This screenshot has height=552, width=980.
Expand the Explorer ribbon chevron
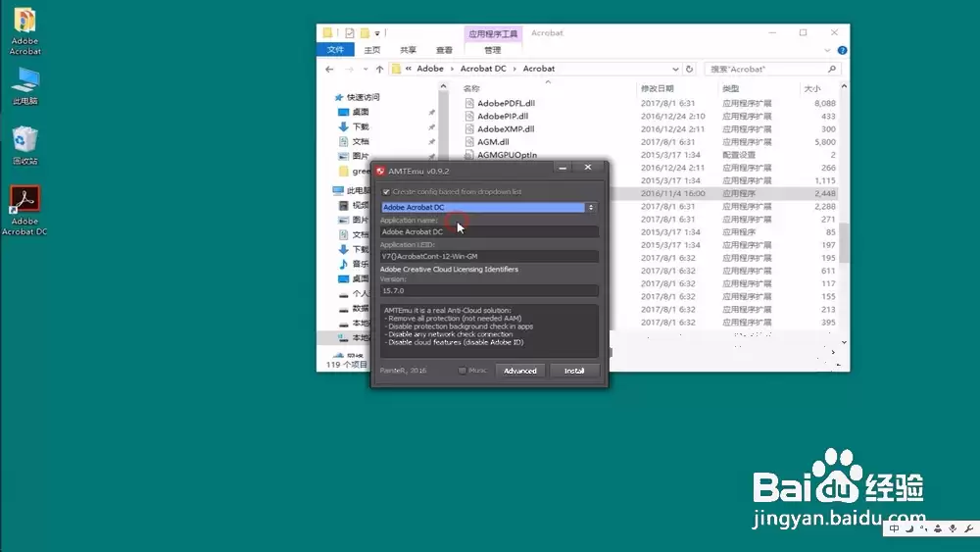(x=827, y=50)
